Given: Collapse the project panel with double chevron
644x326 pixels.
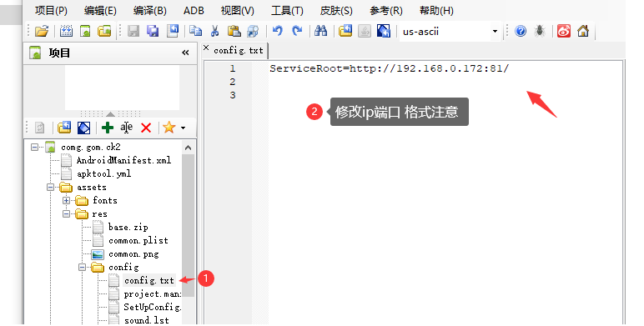Looking at the screenshot, I should (185, 53).
